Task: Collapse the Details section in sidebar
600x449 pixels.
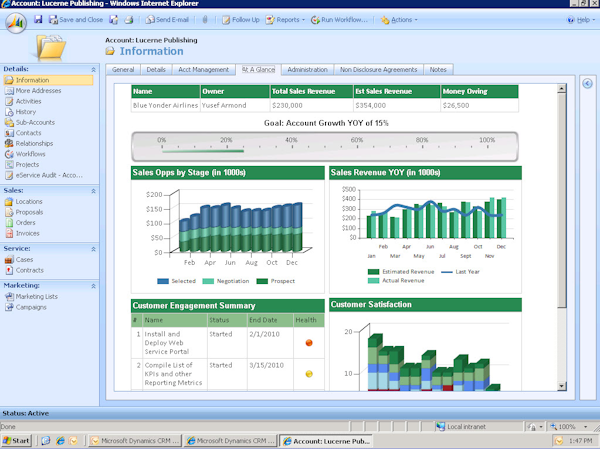Action: [x=94, y=69]
